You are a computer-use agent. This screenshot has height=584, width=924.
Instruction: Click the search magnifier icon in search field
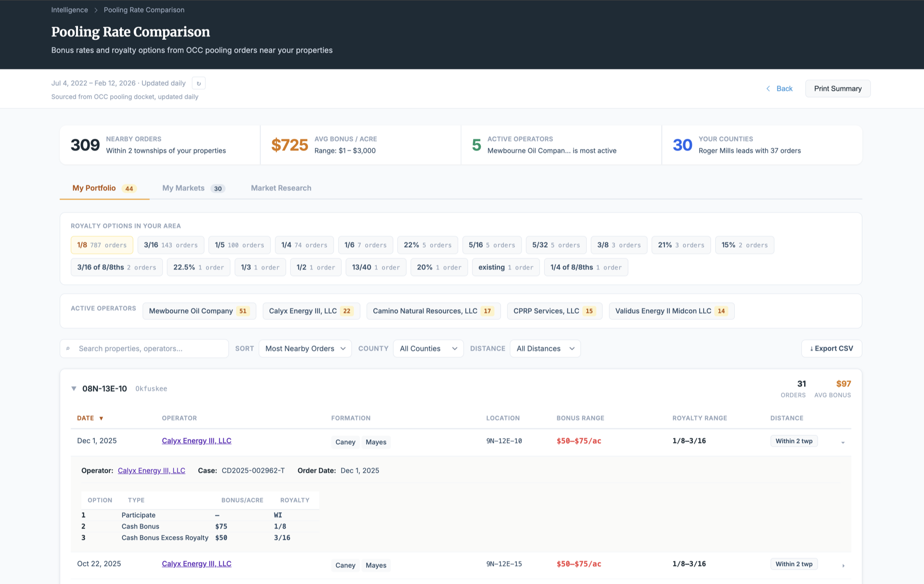coord(68,349)
